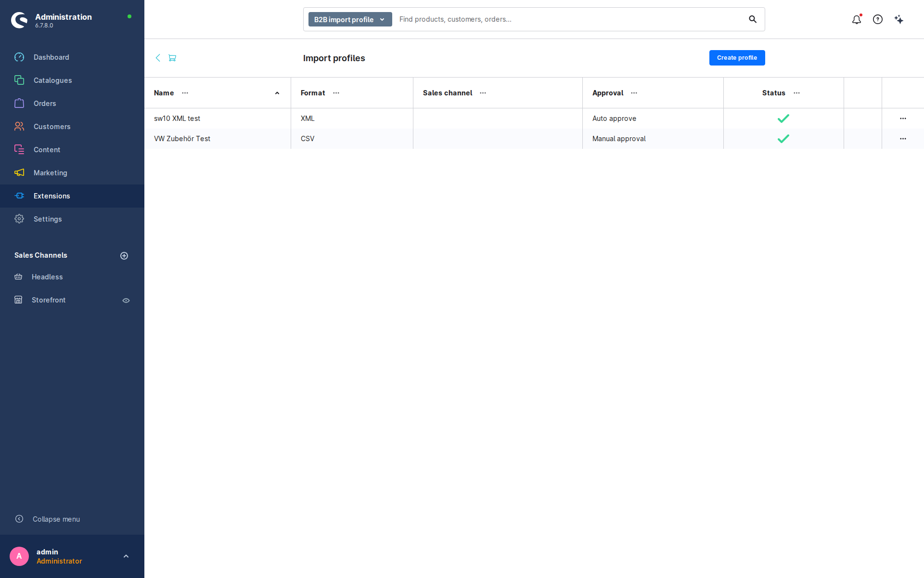Toggle Name column sort arrow
Image resolution: width=924 pixels, height=578 pixels.
277,93
